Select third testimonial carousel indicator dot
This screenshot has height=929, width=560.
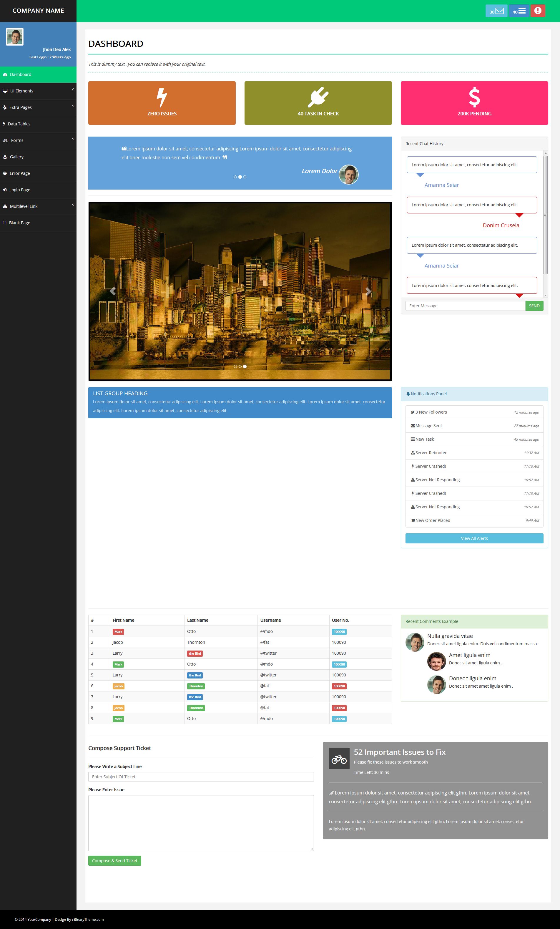(245, 177)
